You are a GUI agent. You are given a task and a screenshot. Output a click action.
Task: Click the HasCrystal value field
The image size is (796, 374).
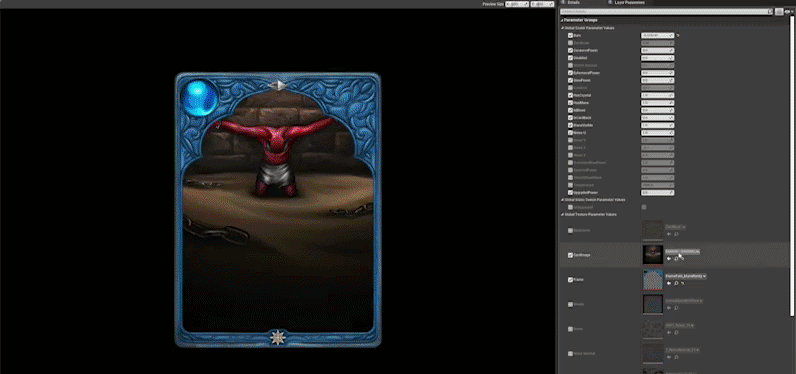(657, 95)
